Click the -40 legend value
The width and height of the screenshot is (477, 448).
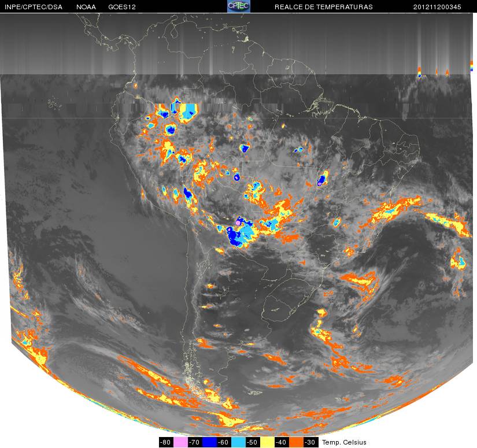[282, 442]
